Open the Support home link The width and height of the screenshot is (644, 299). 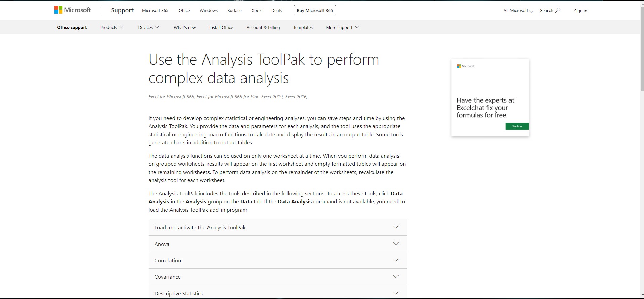pyautogui.click(x=122, y=10)
